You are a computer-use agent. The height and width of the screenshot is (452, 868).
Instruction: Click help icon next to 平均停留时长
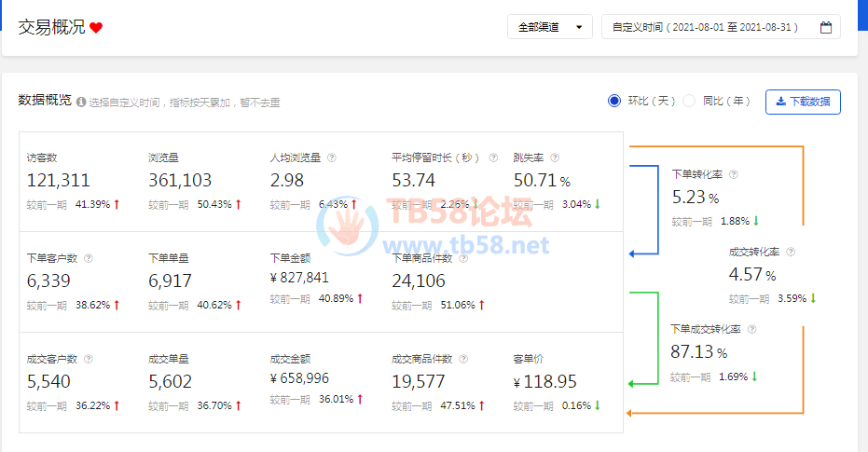coord(494,158)
